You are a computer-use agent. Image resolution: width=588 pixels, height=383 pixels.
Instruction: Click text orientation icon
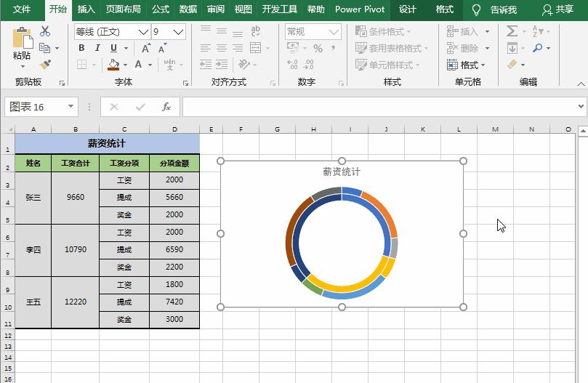[244, 65]
